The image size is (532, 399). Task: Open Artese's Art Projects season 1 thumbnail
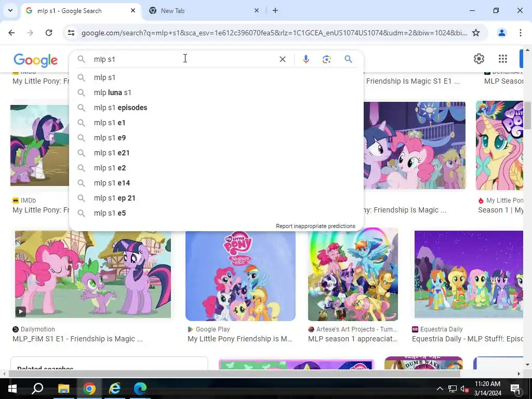pos(353,274)
